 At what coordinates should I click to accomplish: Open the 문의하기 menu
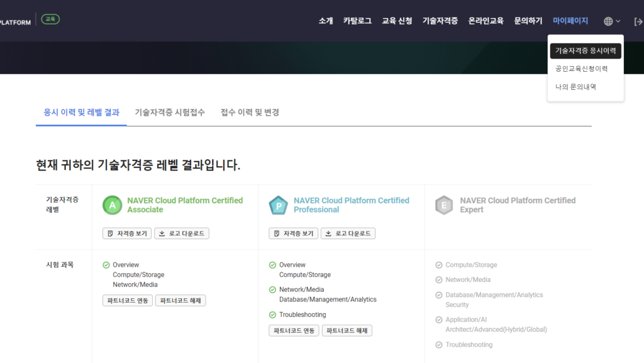click(x=528, y=21)
